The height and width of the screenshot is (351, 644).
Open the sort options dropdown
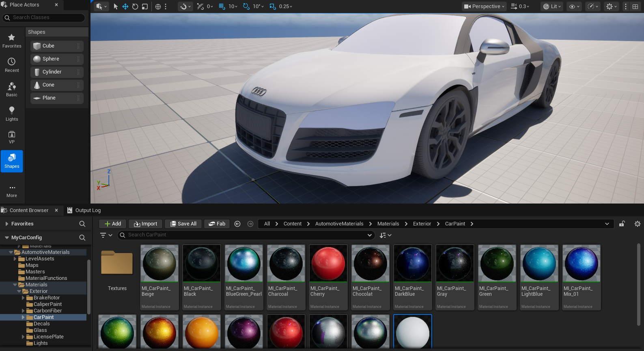[x=386, y=235]
